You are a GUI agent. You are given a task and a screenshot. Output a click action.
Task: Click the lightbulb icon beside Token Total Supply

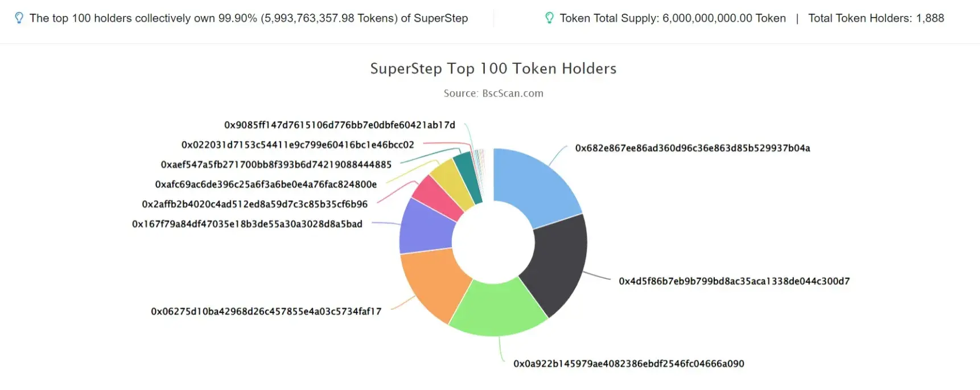549,18
